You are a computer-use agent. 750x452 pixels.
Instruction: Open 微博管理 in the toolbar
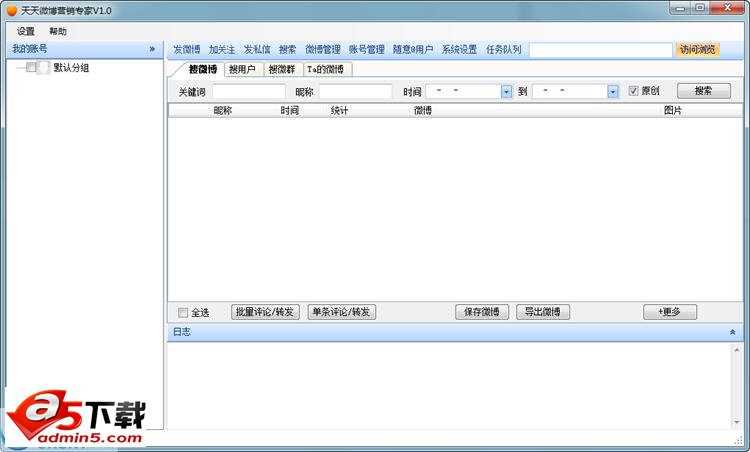point(323,49)
